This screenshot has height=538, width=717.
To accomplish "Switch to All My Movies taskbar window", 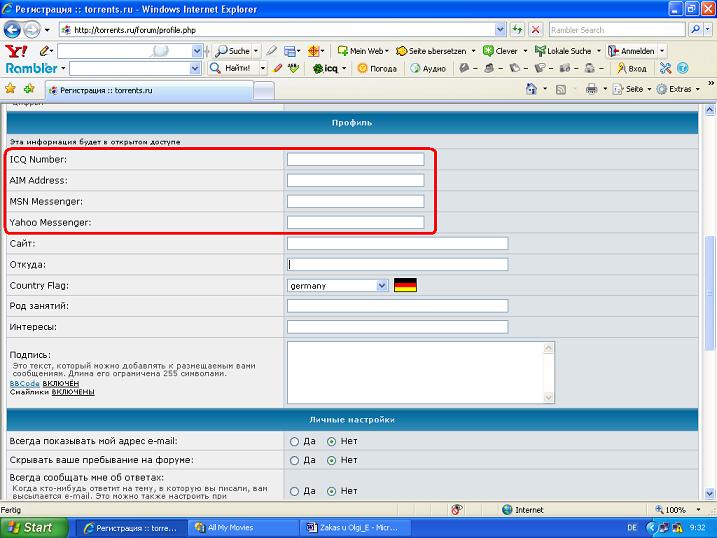I will 243,528.
